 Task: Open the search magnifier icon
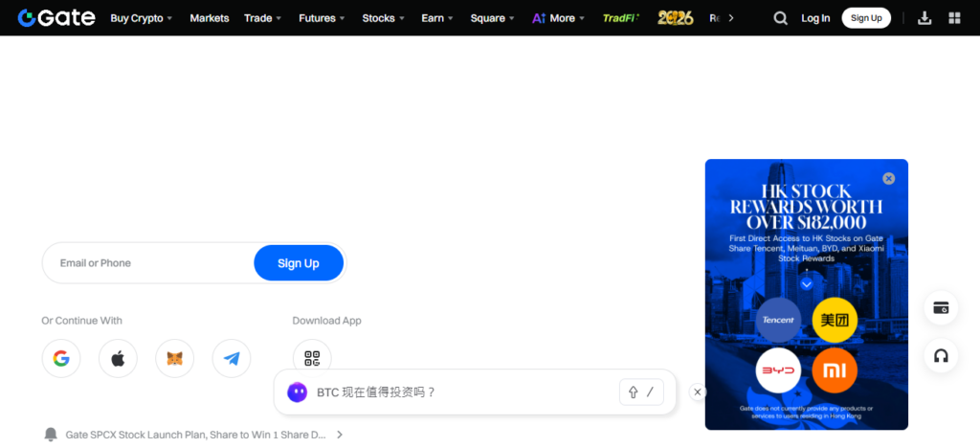coord(780,18)
